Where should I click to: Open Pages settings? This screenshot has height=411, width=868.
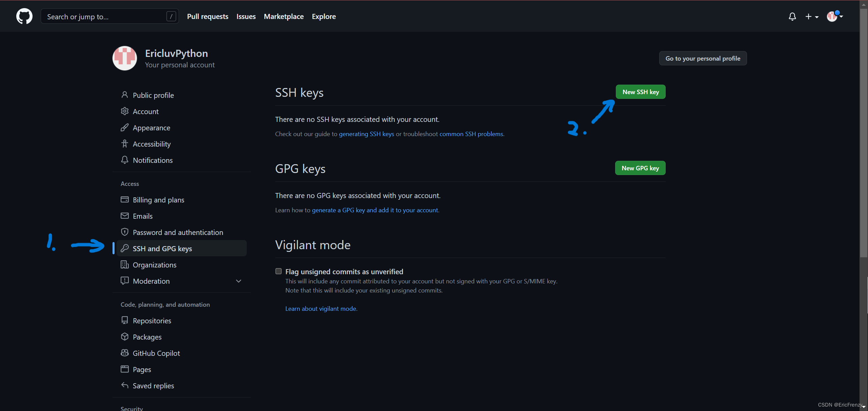click(182, 369)
